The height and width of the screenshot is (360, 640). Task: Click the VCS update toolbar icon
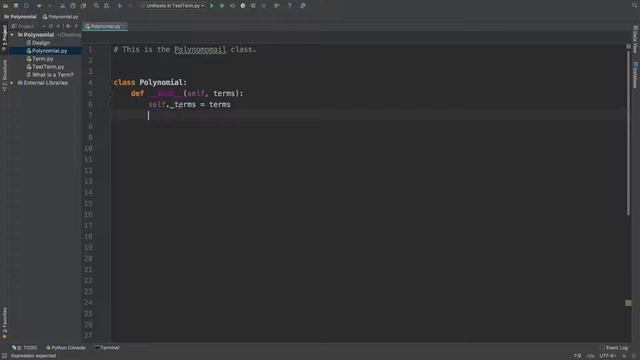click(x=277, y=6)
